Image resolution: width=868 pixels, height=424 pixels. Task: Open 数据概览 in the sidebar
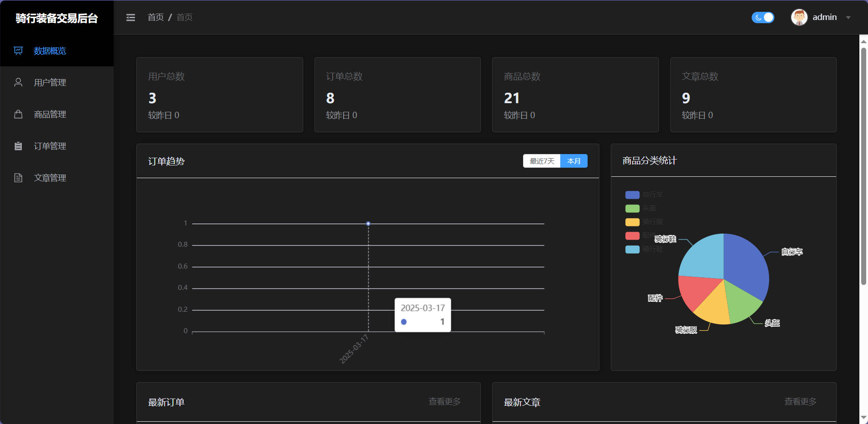pyautogui.click(x=57, y=50)
